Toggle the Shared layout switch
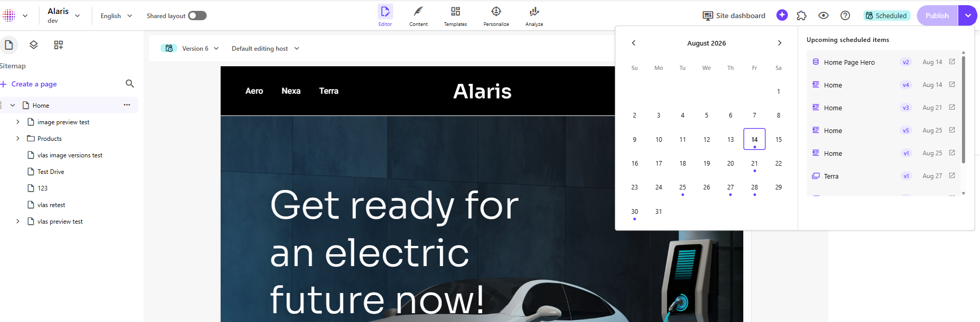Image resolution: width=980 pixels, height=322 pixels. [197, 16]
